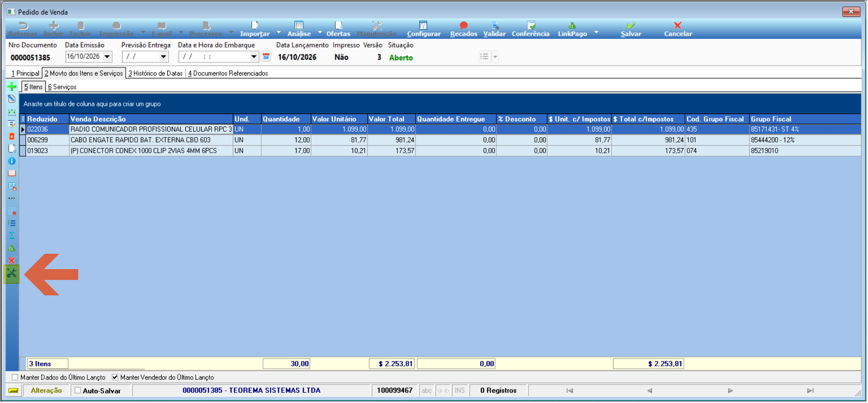Viewport: 868px width, 403px height.
Task: Open the 6 Serviços tab
Action: click(62, 87)
